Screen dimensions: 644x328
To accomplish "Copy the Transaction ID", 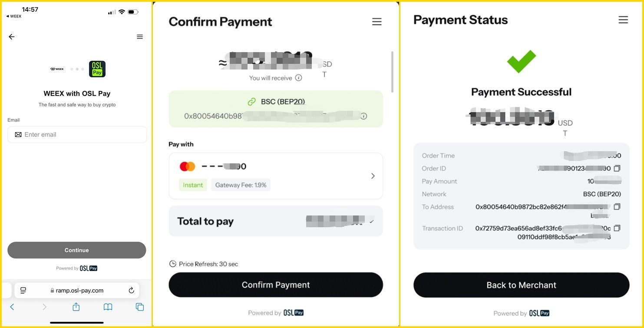I will point(617,228).
